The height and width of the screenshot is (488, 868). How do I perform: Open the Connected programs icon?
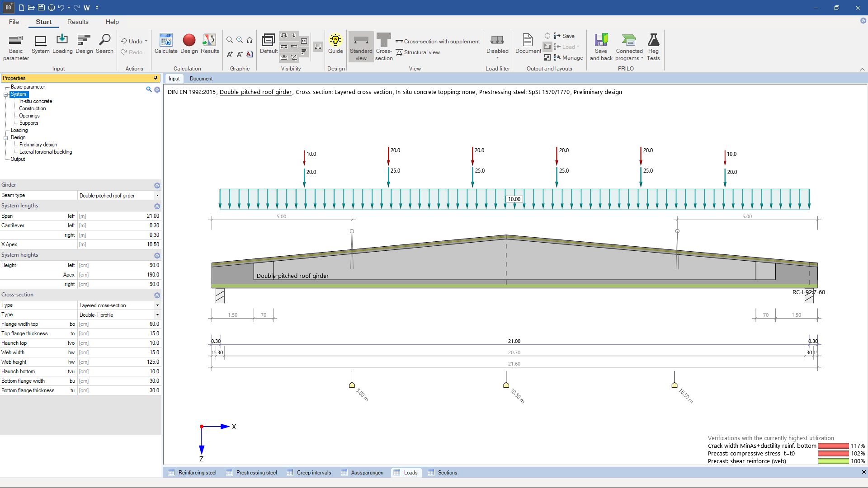629,45
